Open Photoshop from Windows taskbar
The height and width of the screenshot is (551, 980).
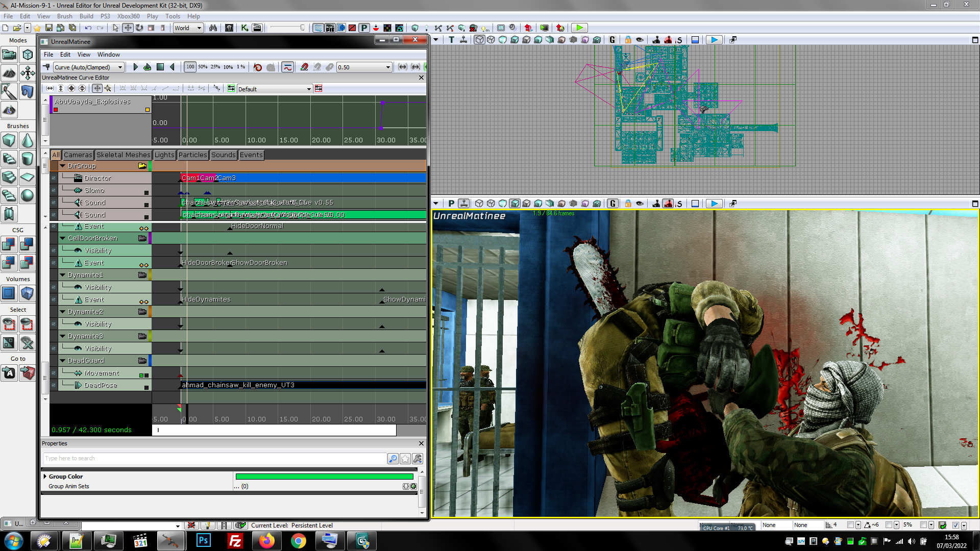203,541
